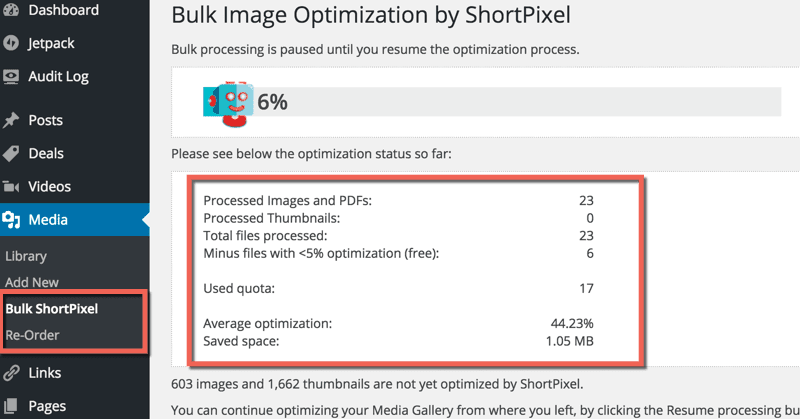Click the Links chain icon

tap(11, 373)
